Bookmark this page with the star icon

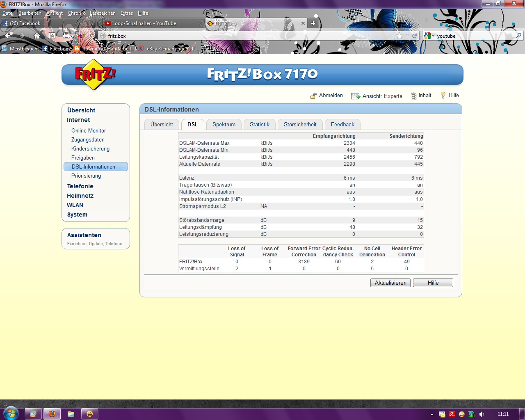[399, 36]
